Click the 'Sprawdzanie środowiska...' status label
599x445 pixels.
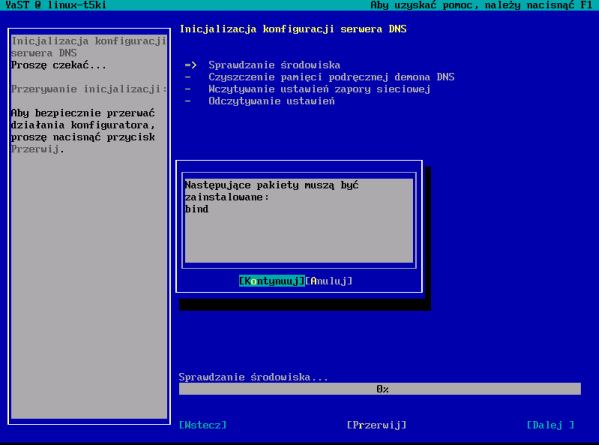253,377
